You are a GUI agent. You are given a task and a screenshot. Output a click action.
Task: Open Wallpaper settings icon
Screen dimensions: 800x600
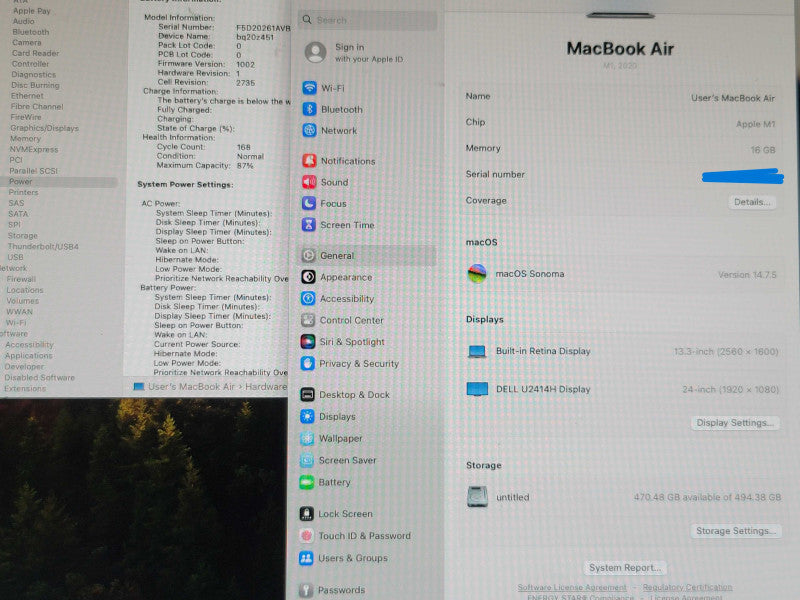pyautogui.click(x=307, y=438)
